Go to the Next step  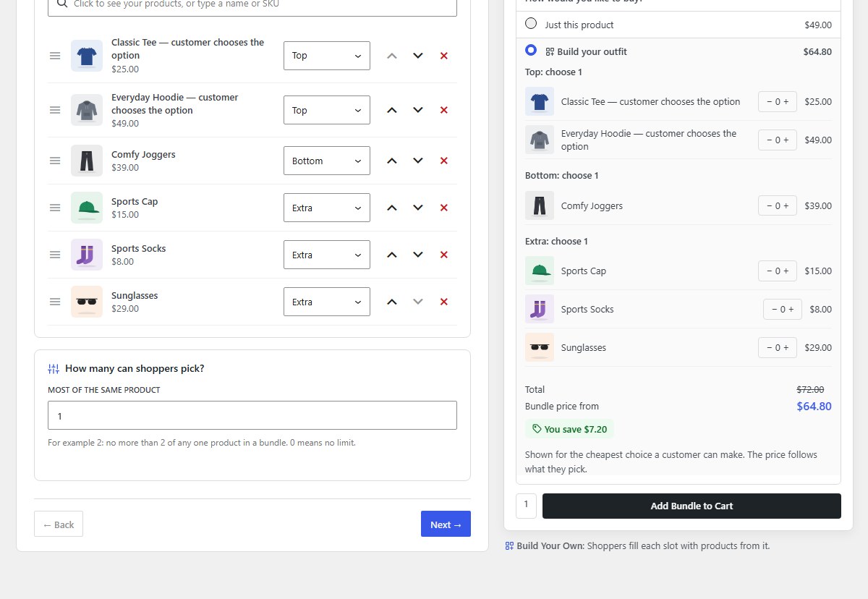click(446, 524)
